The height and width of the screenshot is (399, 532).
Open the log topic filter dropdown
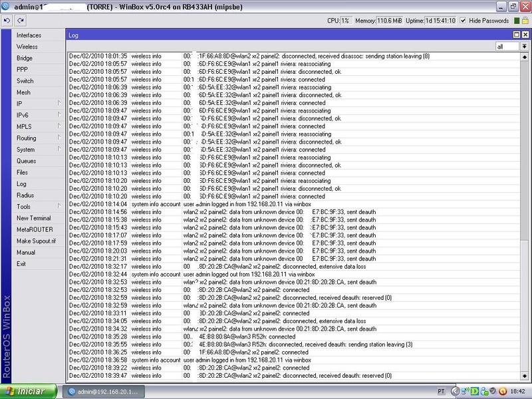[x=525, y=47]
